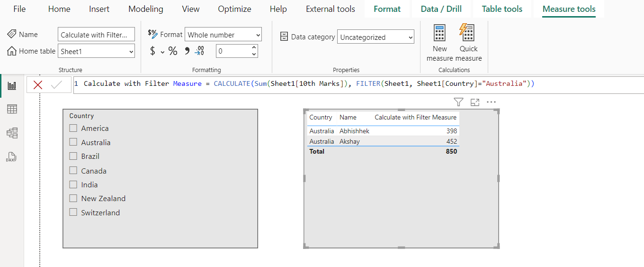Open Model view in left sidebar
The image size is (644, 267).
[x=12, y=133]
